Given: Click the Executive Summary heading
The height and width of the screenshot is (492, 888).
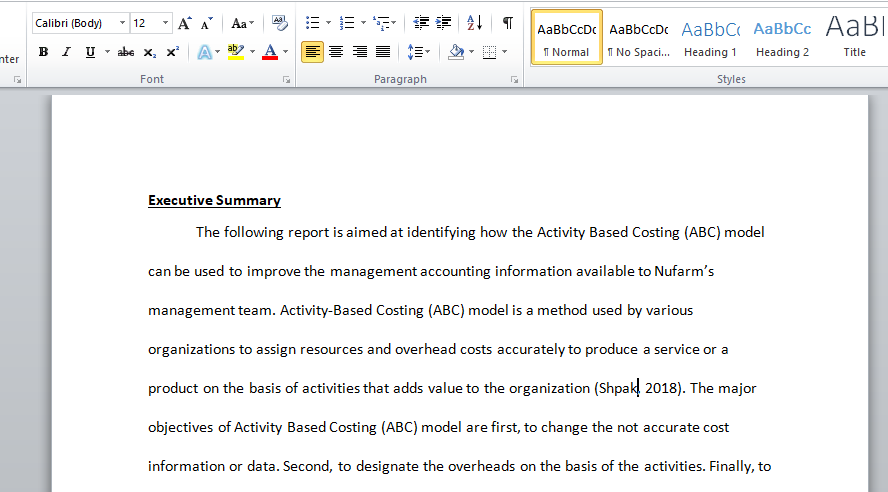Looking at the screenshot, I should (214, 200).
